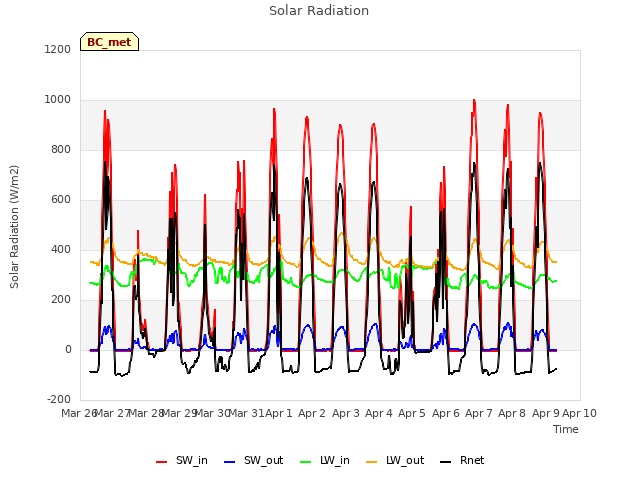
Task: Toggle the SW_in legend entry
Action: pos(182,461)
